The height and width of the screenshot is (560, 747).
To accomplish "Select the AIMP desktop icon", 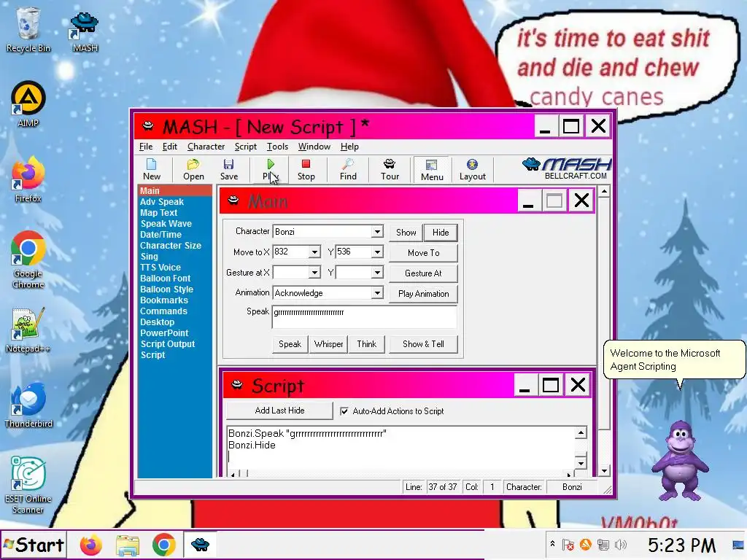I will 28,104.
